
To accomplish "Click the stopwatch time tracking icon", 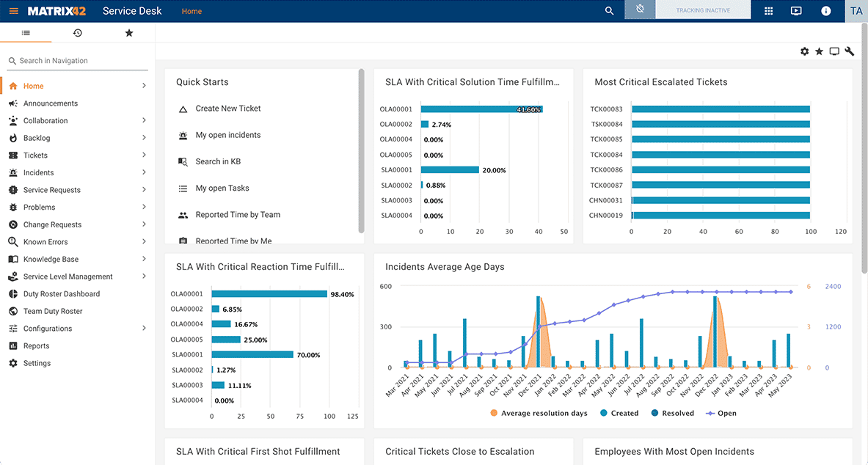I will [x=639, y=10].
